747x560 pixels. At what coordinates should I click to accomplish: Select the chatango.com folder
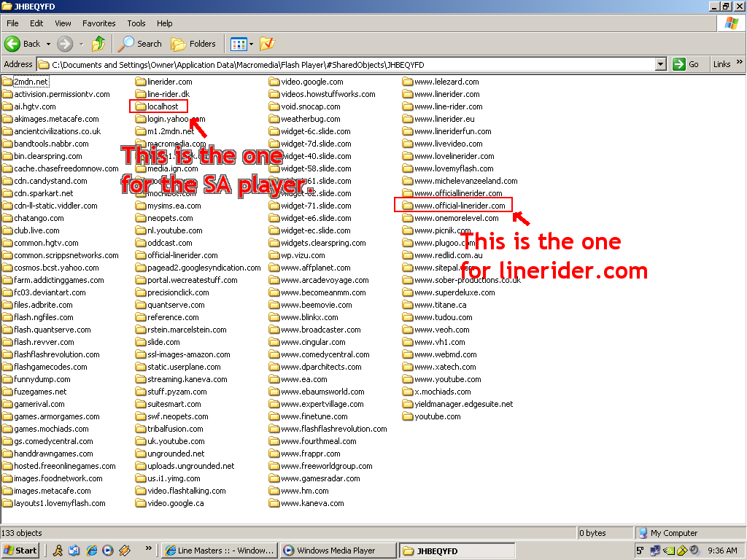33,218
